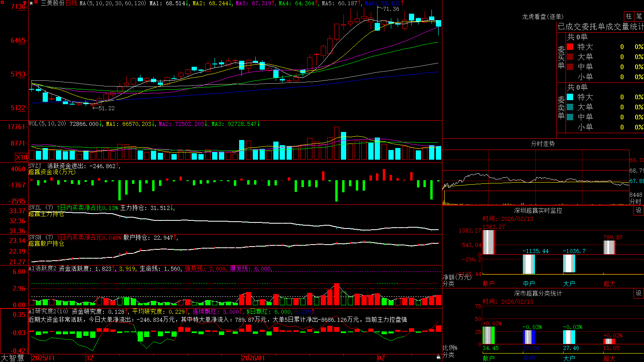
Task: Click the 强势线: 3.000 label
Action: point(205,269)
